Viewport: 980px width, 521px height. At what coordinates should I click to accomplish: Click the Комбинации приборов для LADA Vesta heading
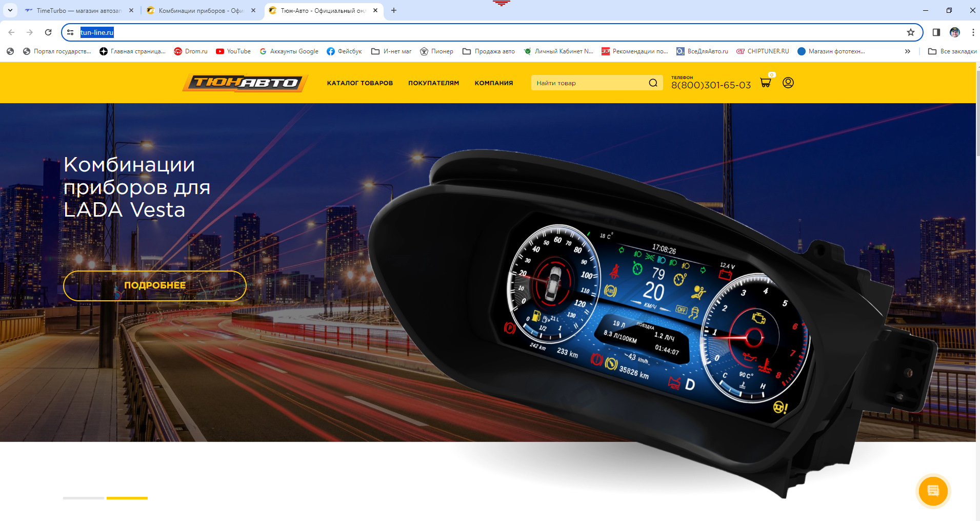tap(137, 187)
